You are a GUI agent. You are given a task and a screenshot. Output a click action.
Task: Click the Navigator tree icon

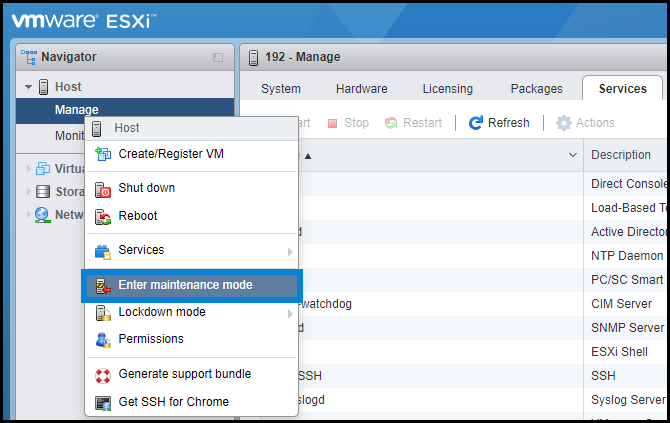(29, 57)
